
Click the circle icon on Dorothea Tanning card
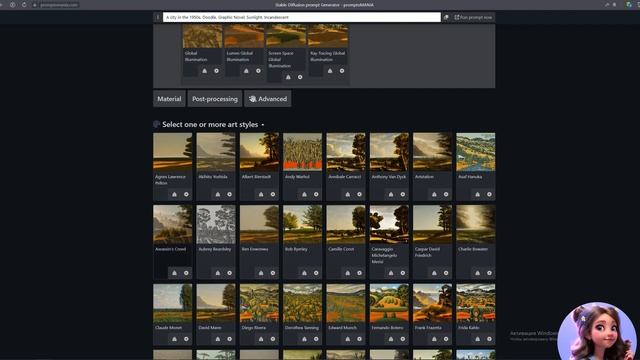point(316,339)
